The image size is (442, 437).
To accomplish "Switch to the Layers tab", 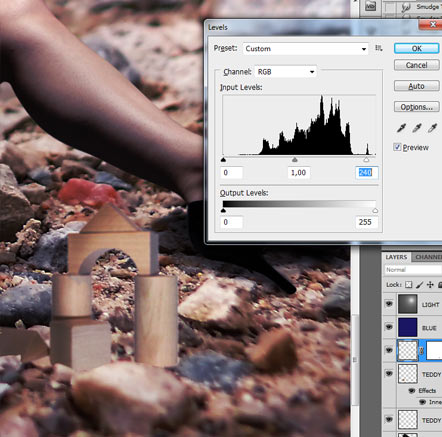I will [396, 257].
